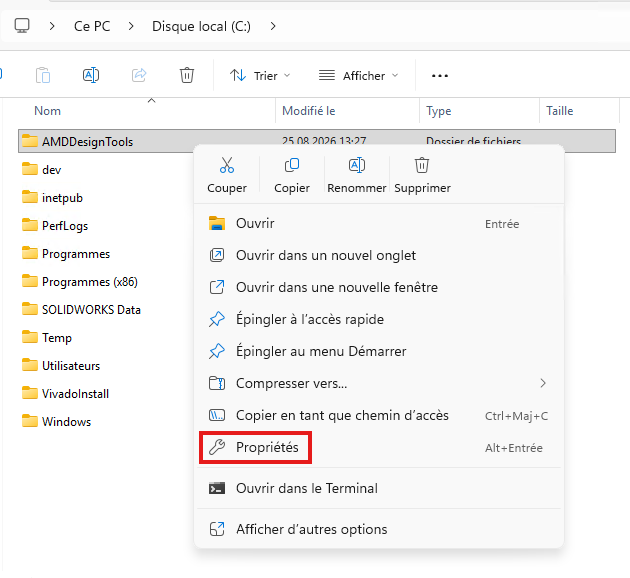Click folder icon next to VivadoInstall
Viewport: 630px width, 578px height.
pyautogui.click(x=30, y=393)
